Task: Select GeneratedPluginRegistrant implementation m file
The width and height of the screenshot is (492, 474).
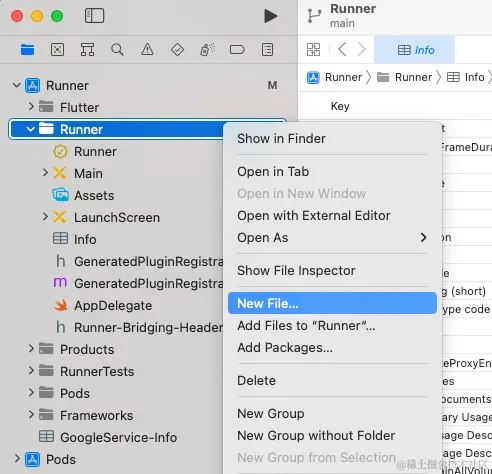Action: 138,284
